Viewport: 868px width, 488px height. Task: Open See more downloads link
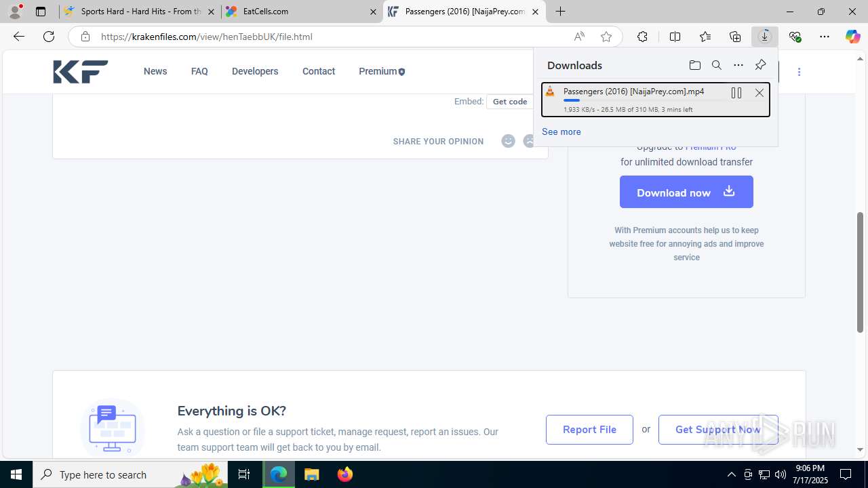click(x=561, y=131)
